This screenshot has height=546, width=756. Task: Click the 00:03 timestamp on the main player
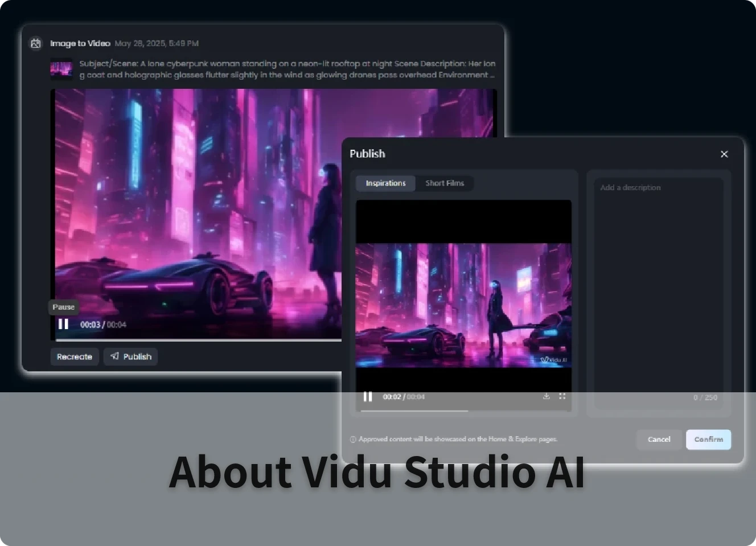tap(90, 324)
